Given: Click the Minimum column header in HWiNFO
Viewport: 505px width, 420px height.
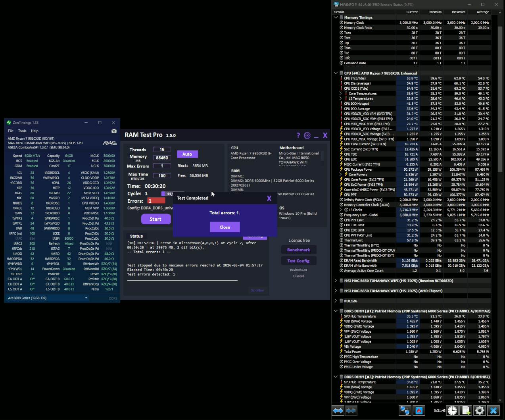Looking at the screenshot, I should point(432,12).
